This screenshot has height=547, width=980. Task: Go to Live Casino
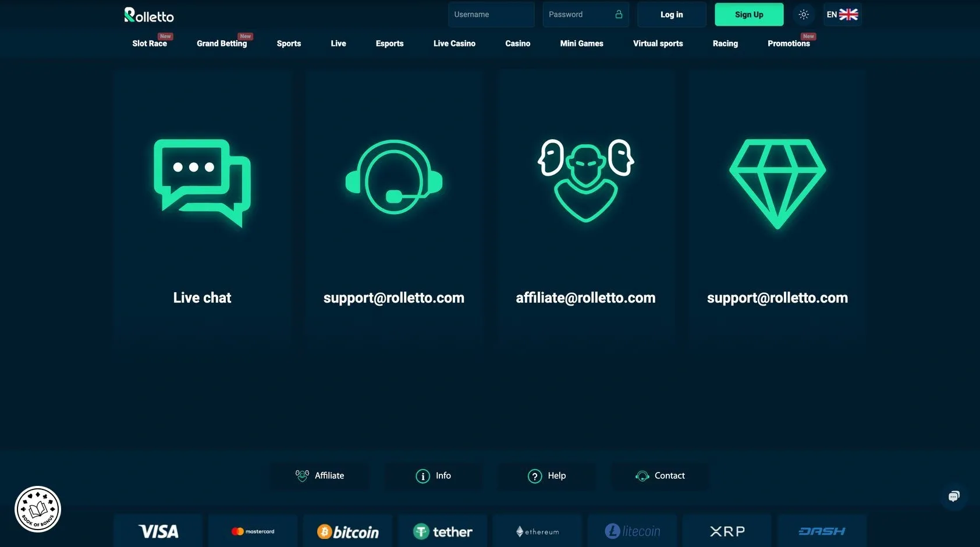(455, 43)
